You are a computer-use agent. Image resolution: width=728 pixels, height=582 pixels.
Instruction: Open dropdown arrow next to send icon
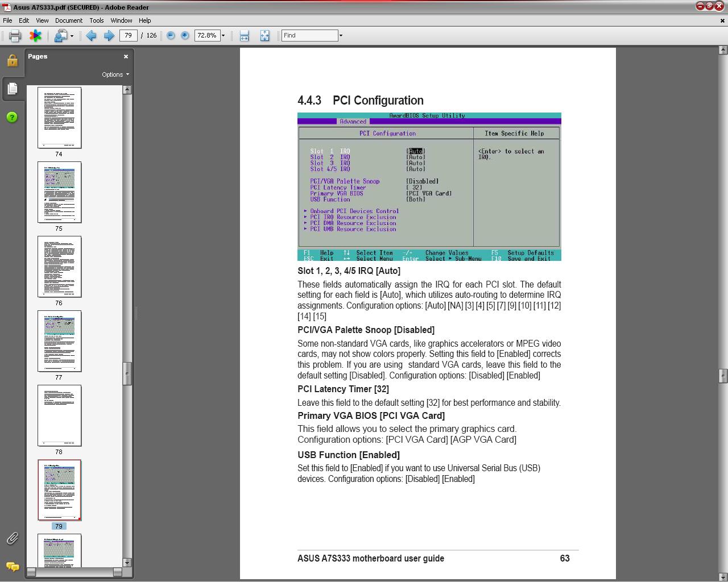(x=72, y=36)
